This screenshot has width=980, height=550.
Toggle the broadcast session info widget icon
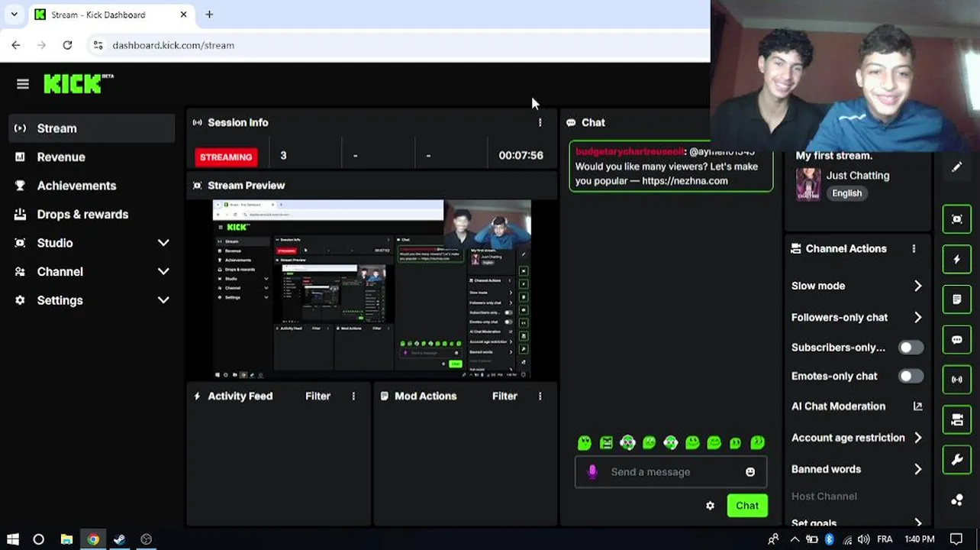(x=957, y=380)
